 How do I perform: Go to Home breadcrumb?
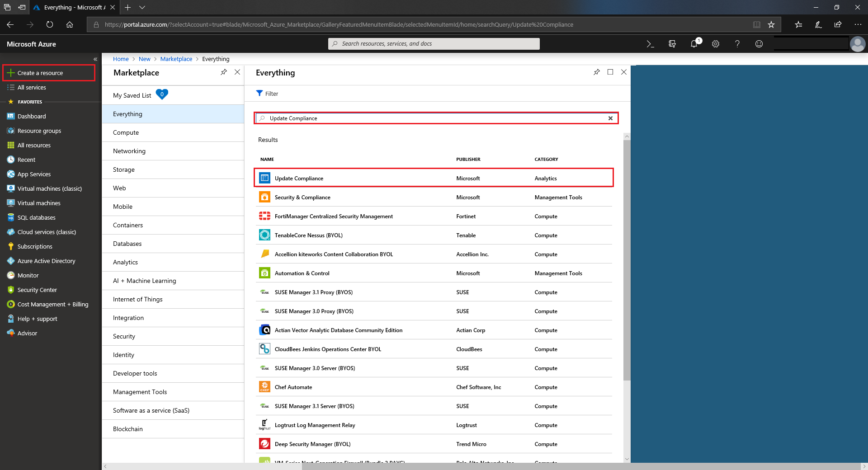point(121,59)
